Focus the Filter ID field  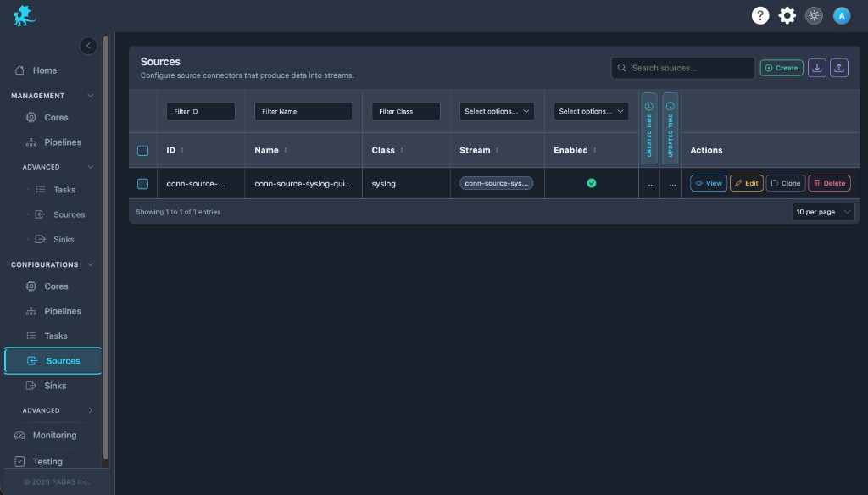200,111
